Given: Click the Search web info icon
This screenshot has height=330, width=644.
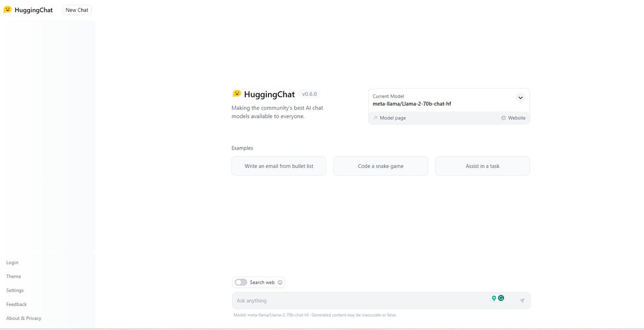Looking at the screenshot, I should (280, 282).
